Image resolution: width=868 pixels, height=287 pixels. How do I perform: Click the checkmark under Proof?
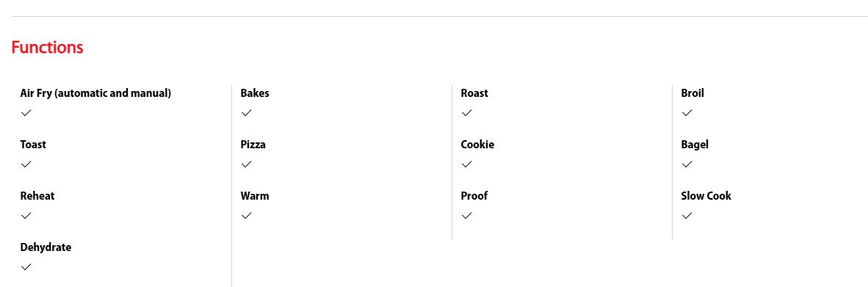point(466,216)
